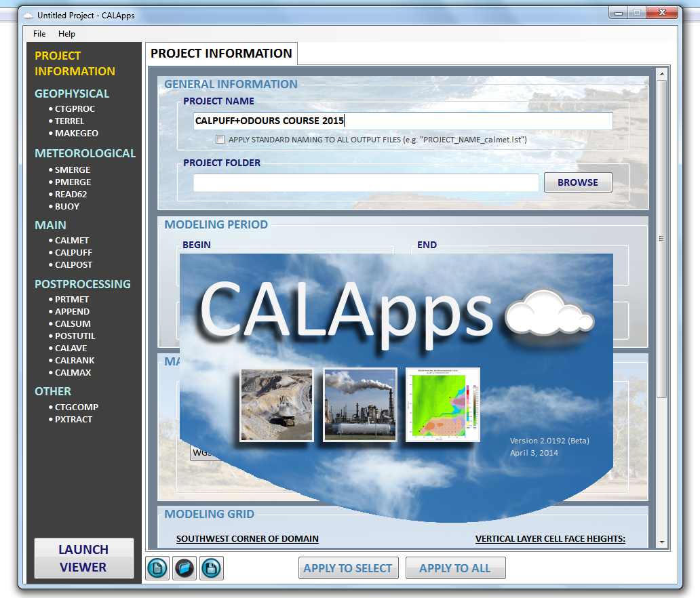The height and width of the screenshot is (598, 700).
Task: Open the CALPUFF module
Action: pos(73,253)
